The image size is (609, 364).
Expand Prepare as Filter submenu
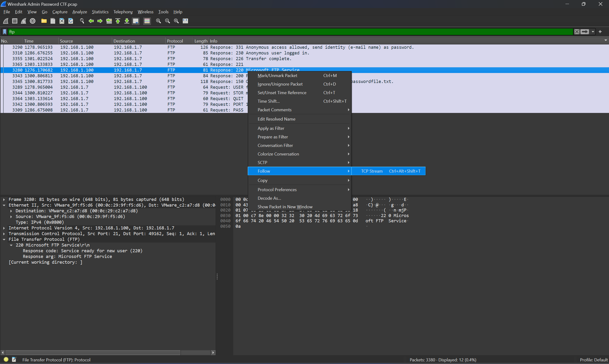tap(300, 137)
